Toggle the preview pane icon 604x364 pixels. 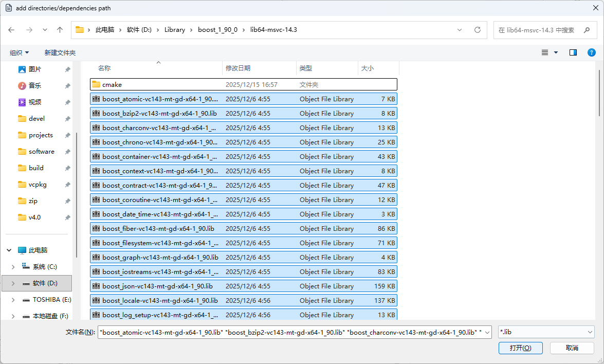point(573,52)
